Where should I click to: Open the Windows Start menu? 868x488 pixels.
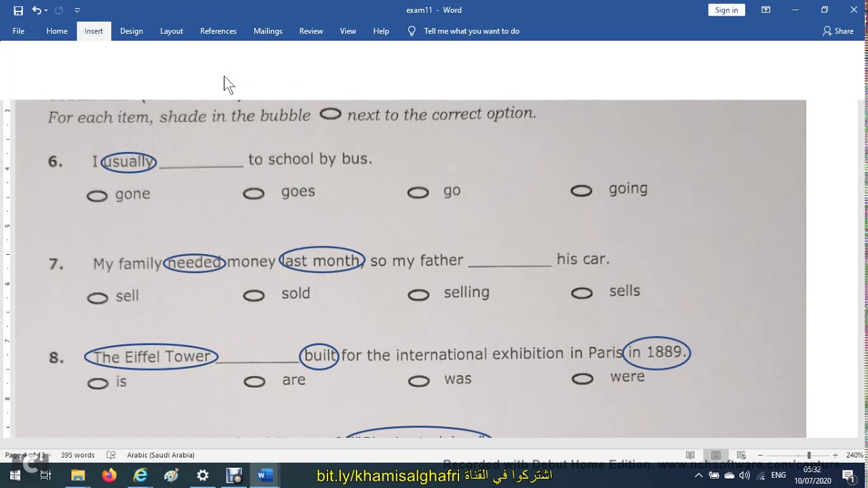coord(15,475)
